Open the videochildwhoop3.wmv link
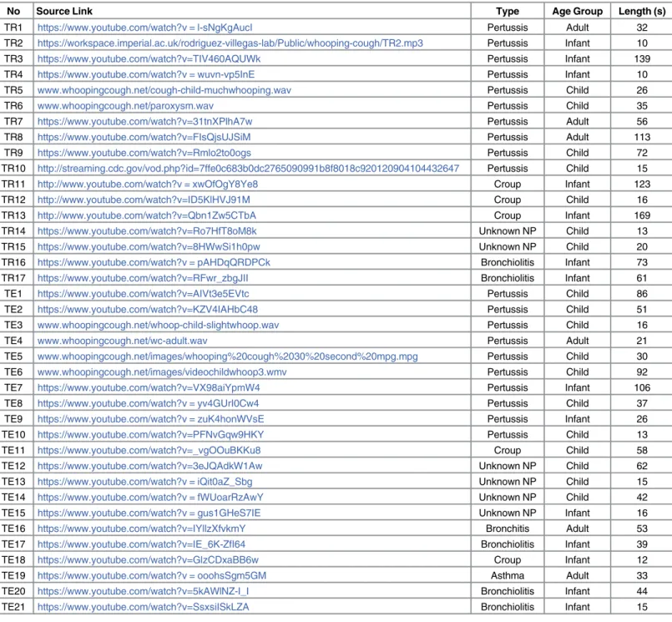Image resolution: width=672 pixels, height=622 pixels. [x=162, y=372]
